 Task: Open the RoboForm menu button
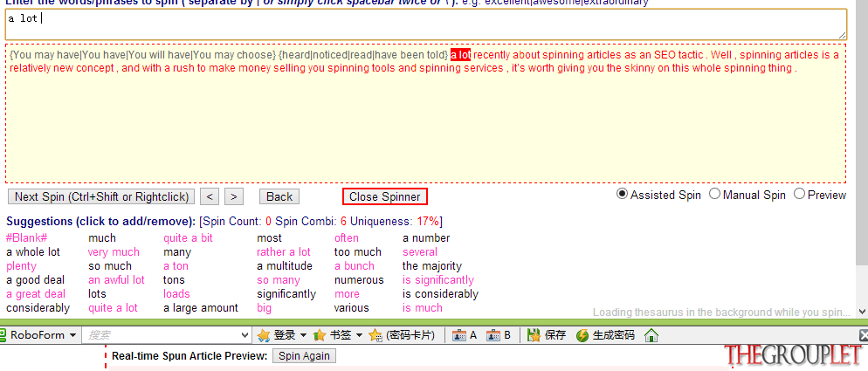click(x=38, y=335)
